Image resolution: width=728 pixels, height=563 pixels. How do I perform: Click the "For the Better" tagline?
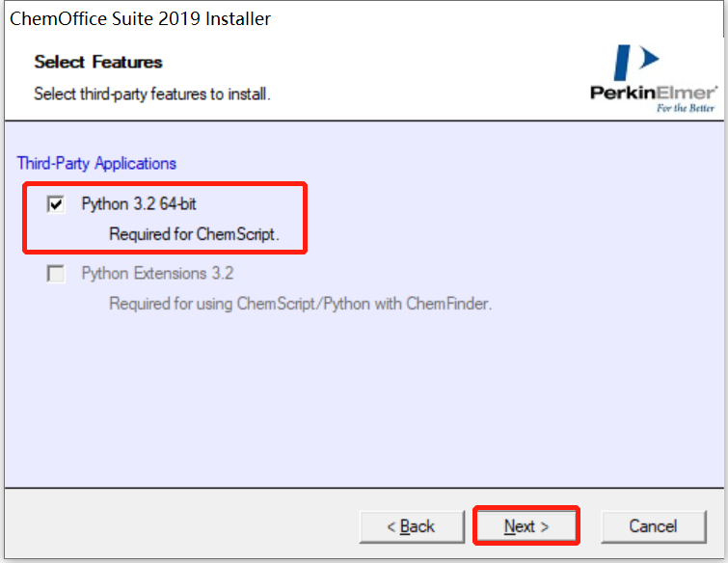point(686,108)
